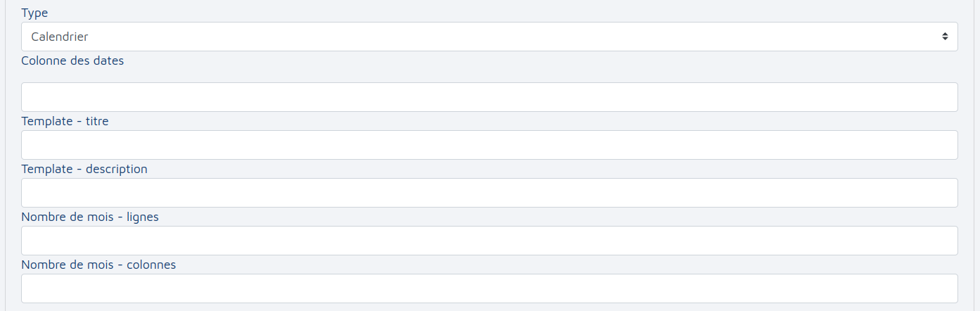
Task: Open the Type dropdown showing Calendrier
Action: (489, 37)
